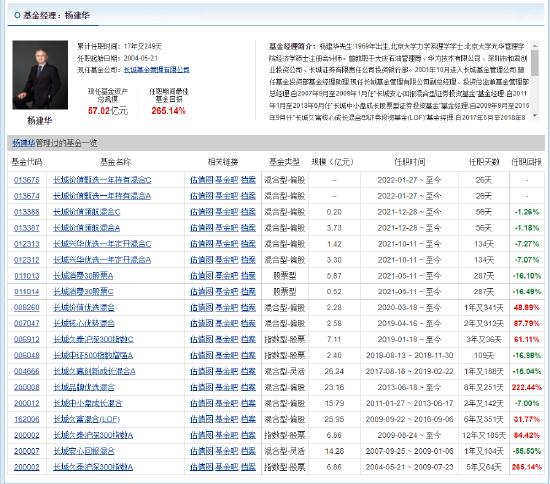
Task: Open fund code 200008 link
Action: pyautogui.click(x=27, y=387)
